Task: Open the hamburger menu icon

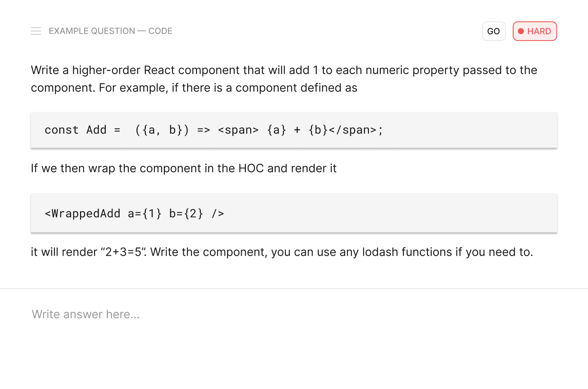Action: tap(36, 31)
